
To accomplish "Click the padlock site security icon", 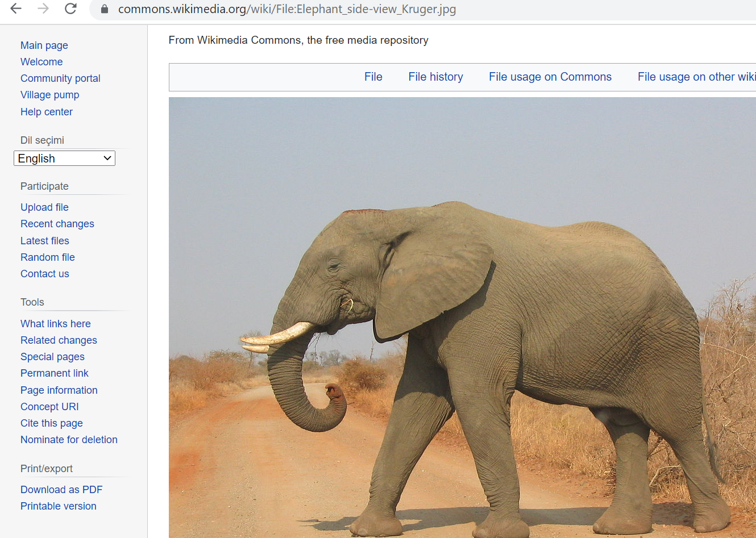I will tap(104, 9).
